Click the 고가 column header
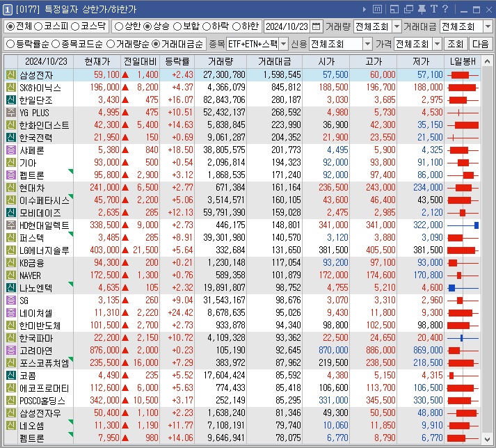 pyautogui.click(x=373, y=61)
